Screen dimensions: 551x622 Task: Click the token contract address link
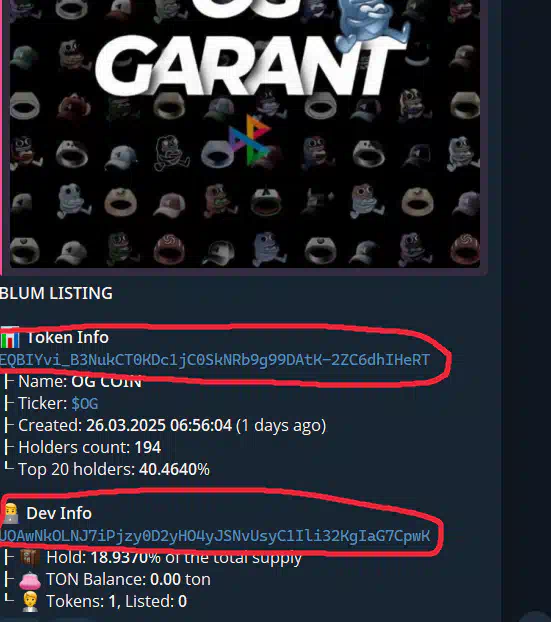[x=215, y=360]
